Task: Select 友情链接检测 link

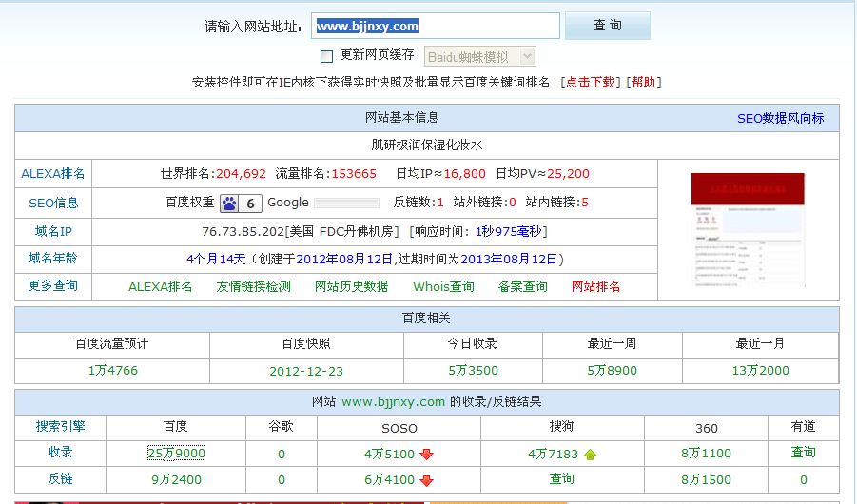Action: (x=253, y=286)
